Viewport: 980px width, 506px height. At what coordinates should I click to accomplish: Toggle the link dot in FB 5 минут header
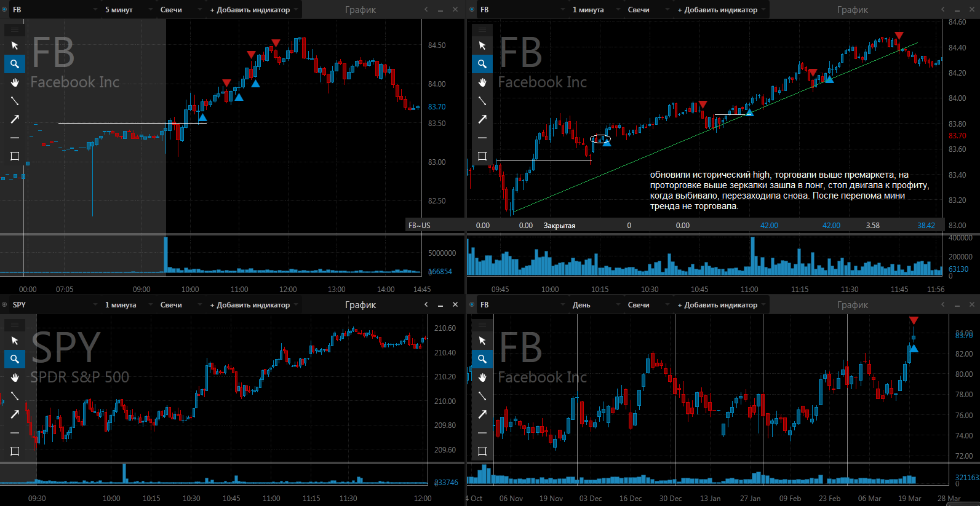click(x=4, y=9)
